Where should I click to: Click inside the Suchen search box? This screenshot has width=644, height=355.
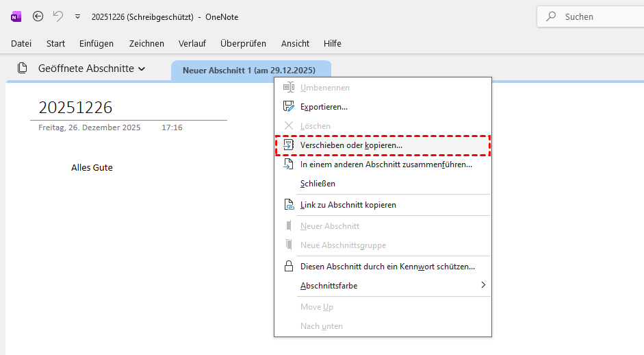595,16
